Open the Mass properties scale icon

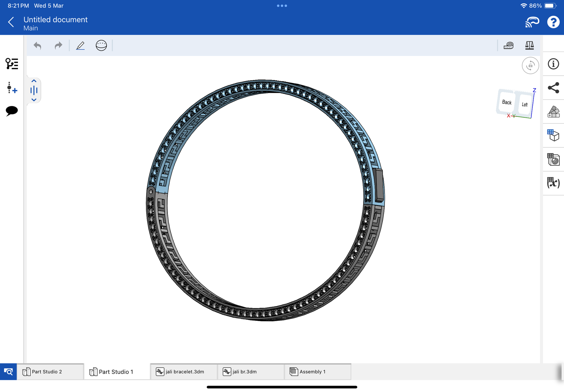point(529,46)
